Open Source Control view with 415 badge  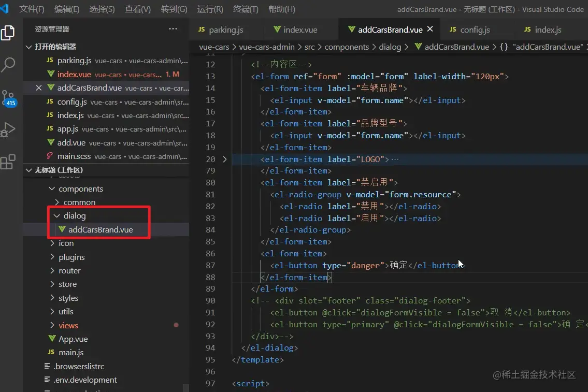pos(8,98)
